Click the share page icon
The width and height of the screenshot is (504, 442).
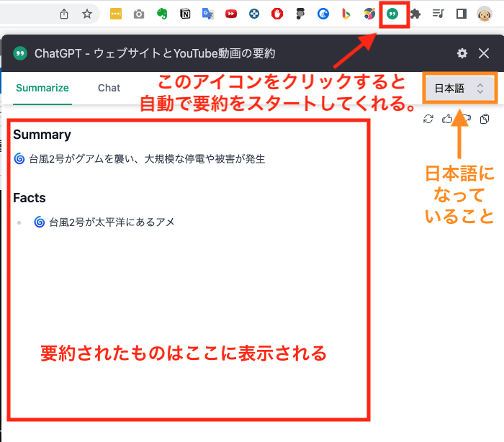point(64,14)
